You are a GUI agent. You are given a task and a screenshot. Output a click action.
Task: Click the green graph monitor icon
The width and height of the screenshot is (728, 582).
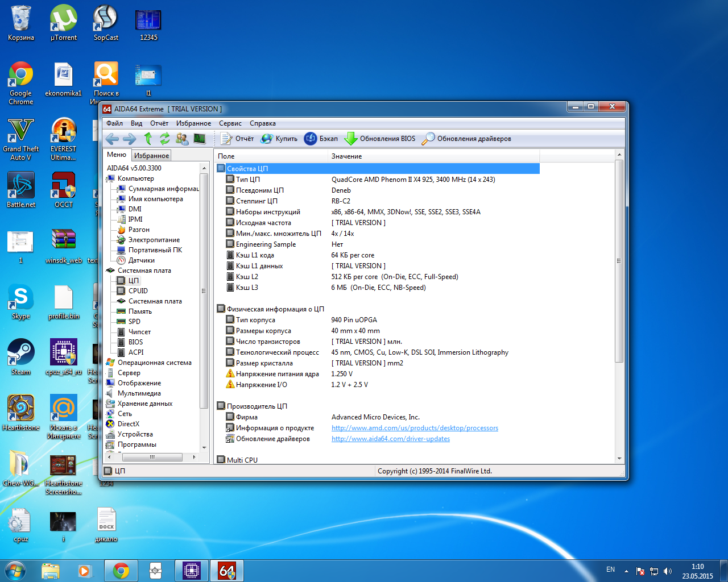click(x=199, y=139)
